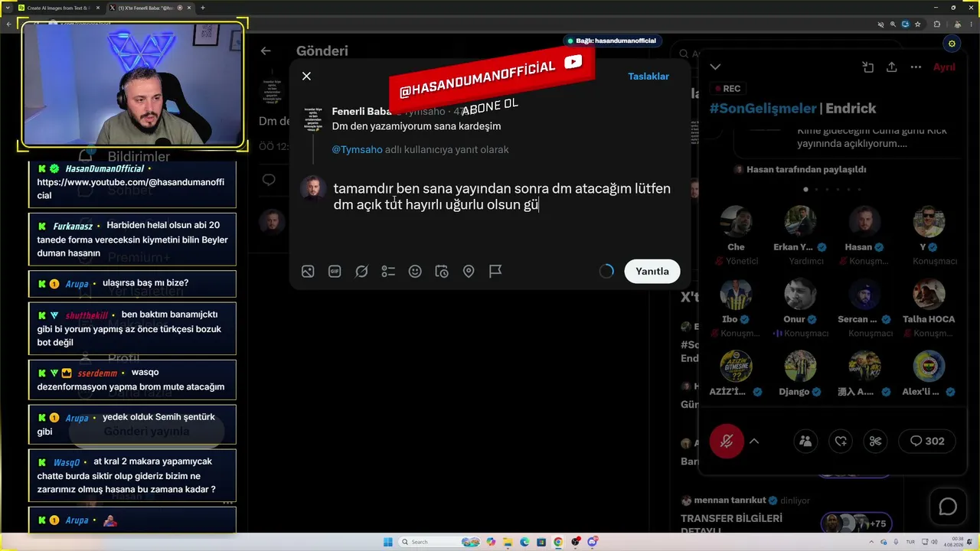Open the YouTube link in chat

pyautogui.click(x=130, y=189)
